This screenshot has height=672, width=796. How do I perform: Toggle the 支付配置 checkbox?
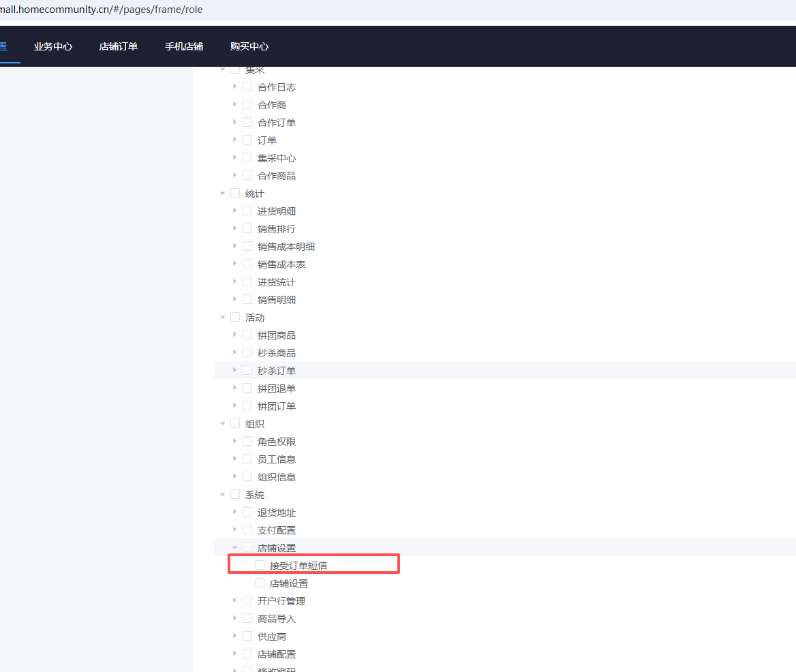coord(247,530)
